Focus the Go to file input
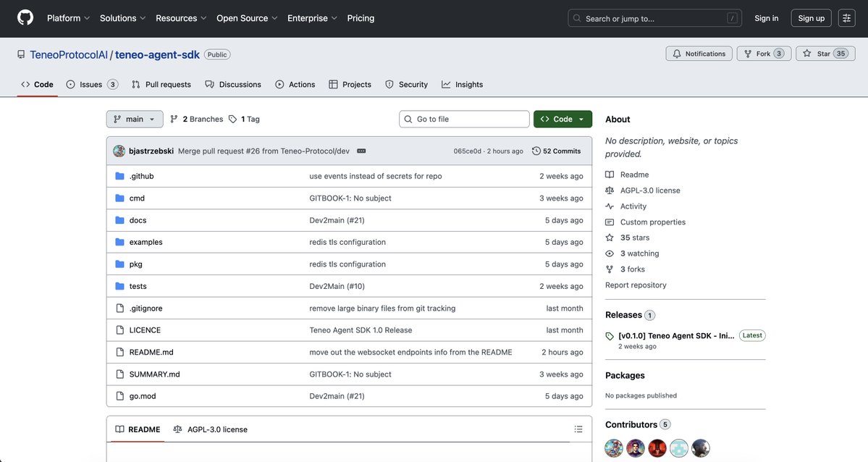Screen dimensions: 868x462 [x=464, y=119]
